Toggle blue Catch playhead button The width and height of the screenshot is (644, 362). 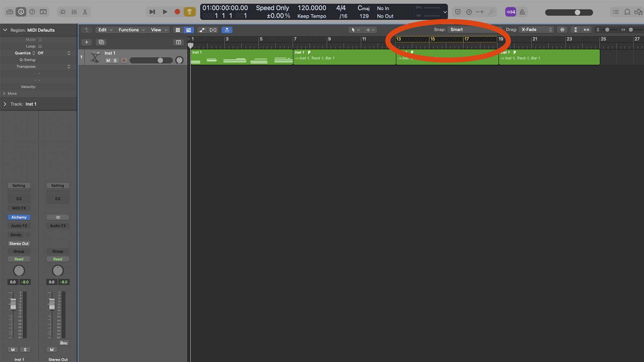click(227, 30)
